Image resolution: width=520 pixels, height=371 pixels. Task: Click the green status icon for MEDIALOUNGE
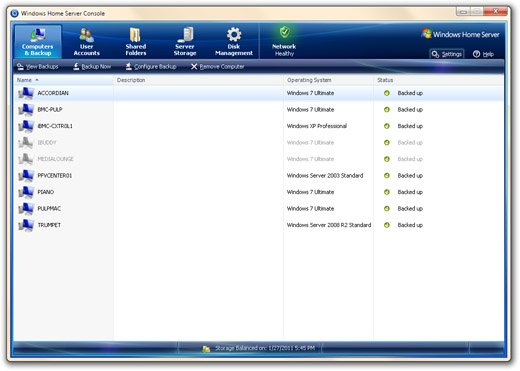387,159
